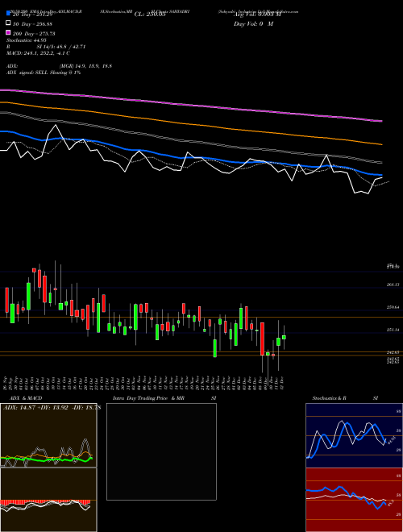Select the '50 Day - 256.88' legend text
Viewport: 403px width, 532px height.
pos(32,24)
